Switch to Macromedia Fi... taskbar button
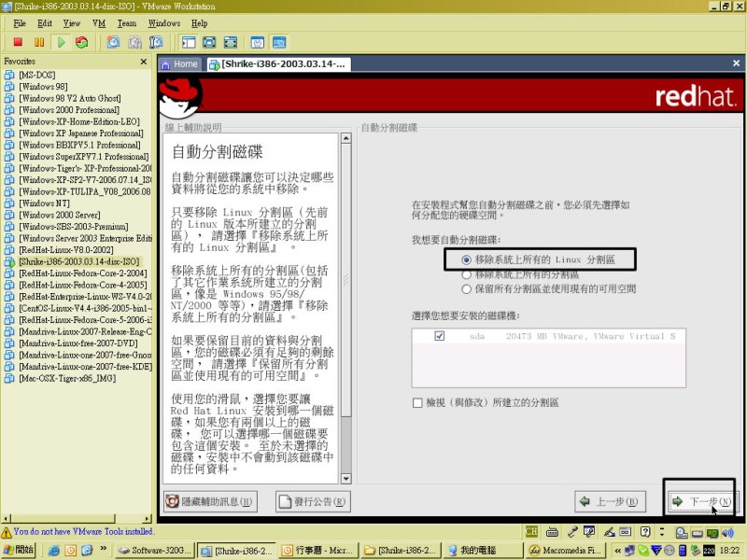747x560 pixels. tap(565, 551)
